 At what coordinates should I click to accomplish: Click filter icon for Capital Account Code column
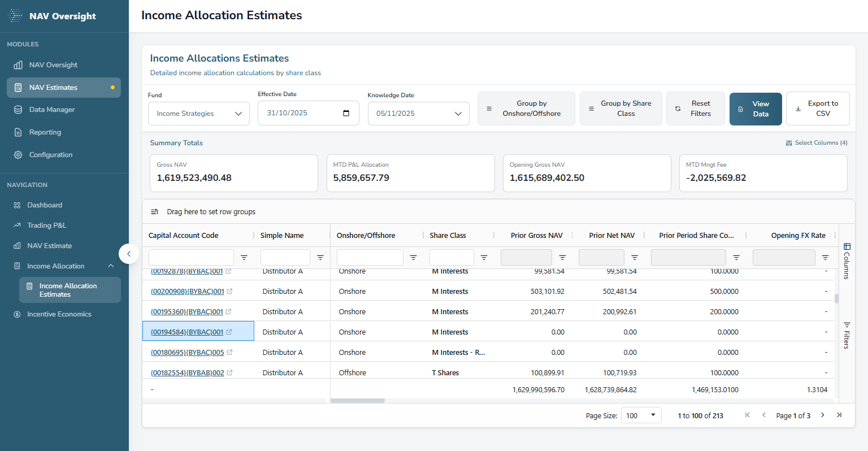pyautogui.click(x=244, y=258)
